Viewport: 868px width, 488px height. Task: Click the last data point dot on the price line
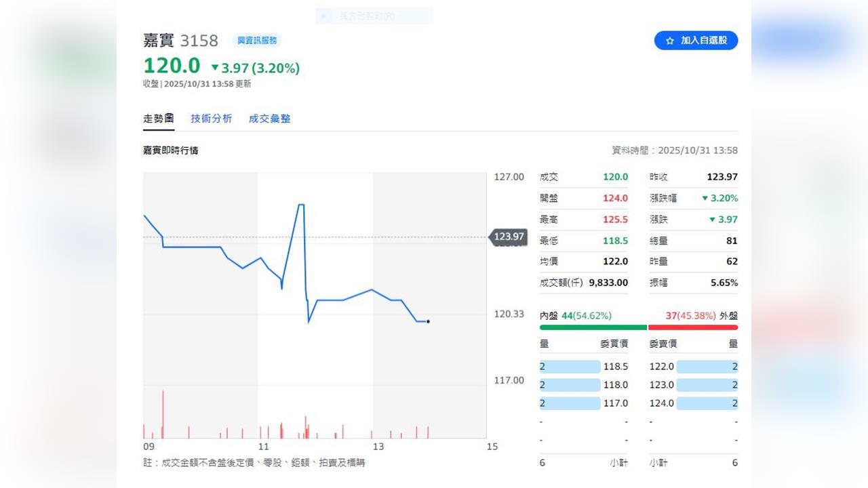428,322
